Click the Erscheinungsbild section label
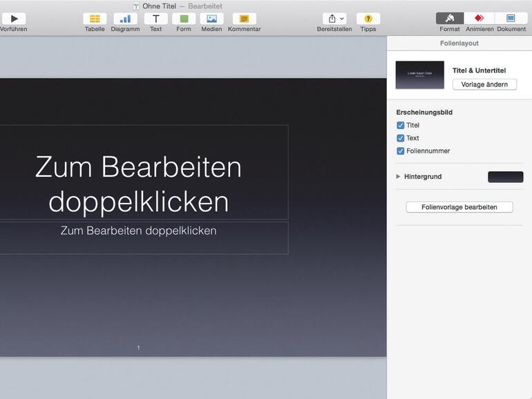Image resolution: width=532 pixels, height=399 pixels. (424, 113)
